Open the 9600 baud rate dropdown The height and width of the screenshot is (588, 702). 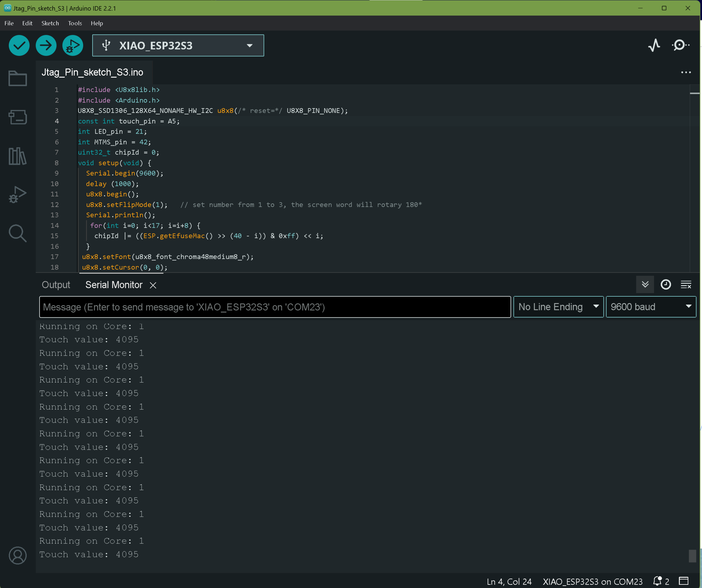click(x=651, y=307)
